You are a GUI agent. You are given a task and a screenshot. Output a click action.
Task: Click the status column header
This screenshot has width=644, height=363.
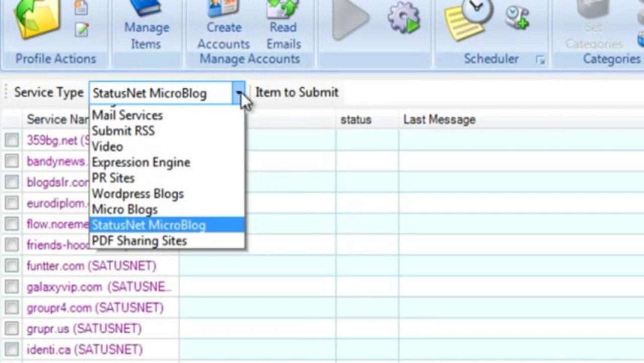(x=356, y=120)
